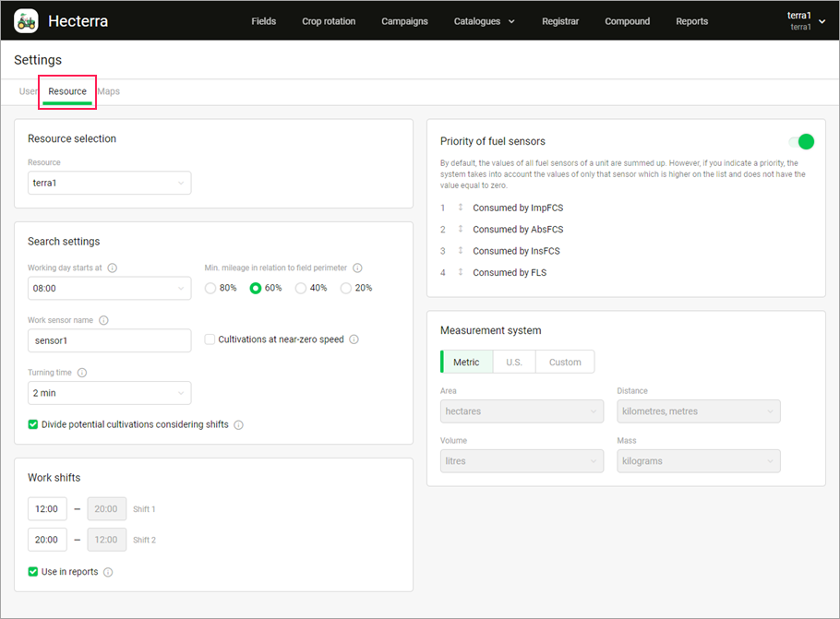840x619 pixels.
Task: Click the Work sensor name input field
Action: pos(109,340)
